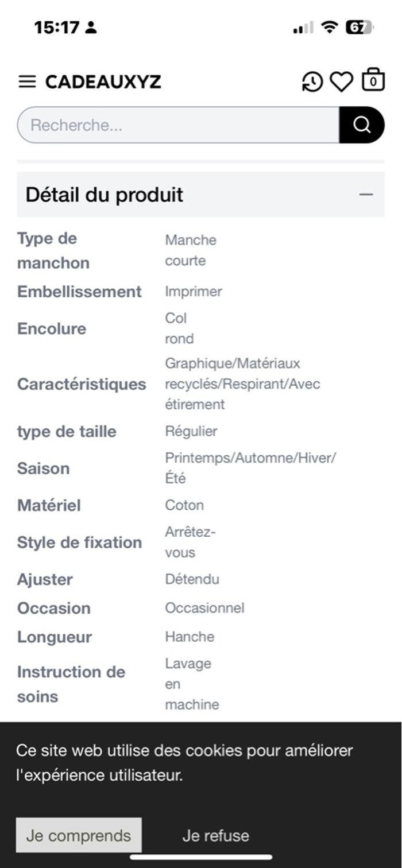Tap the Wi-Fi status icon

point(330,27)
